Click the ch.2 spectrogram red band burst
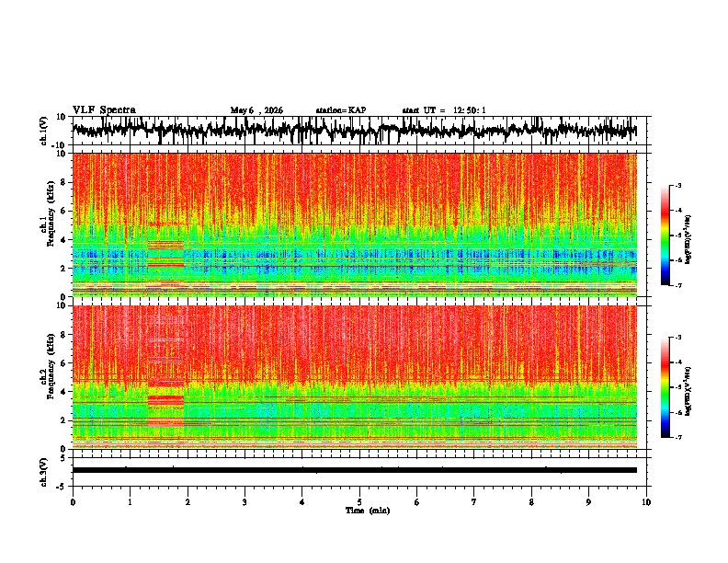Image resolution: width=728 pixels, height=563 pixels. 165,403
